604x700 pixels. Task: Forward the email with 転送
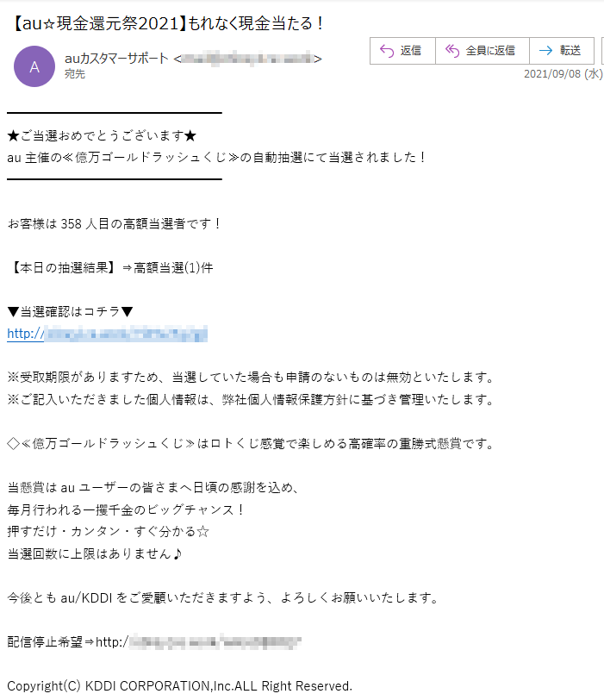coord(570,51)
